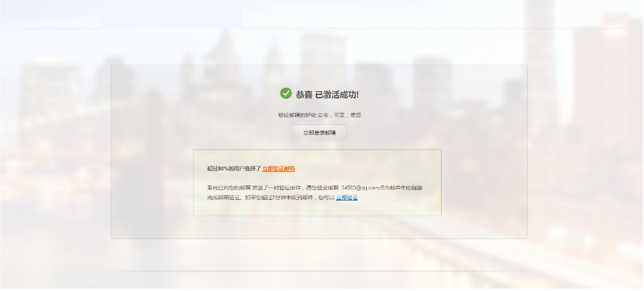Click the green success checkmark icon
Viewport: 644px width, 291px height.
[x=286, y=94]
